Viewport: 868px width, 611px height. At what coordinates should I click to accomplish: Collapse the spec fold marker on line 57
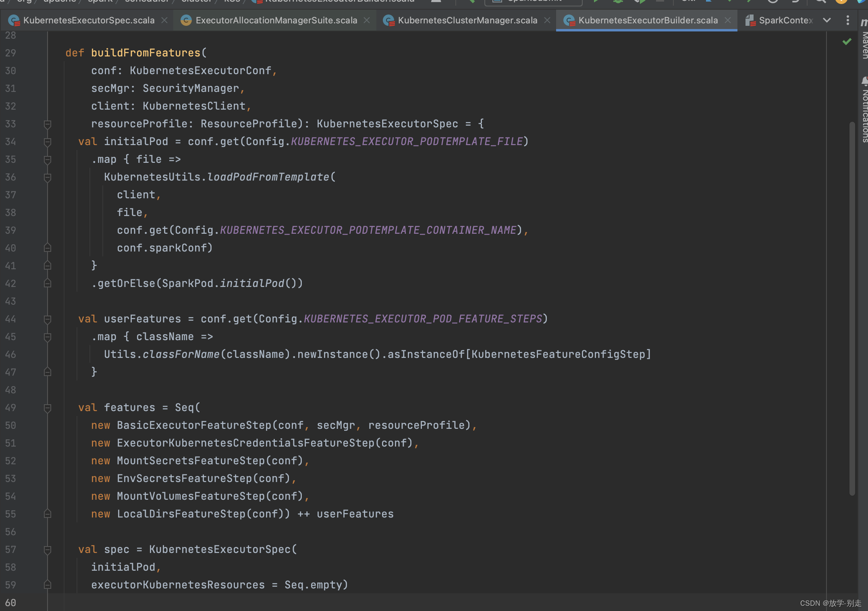click(48, 550)
